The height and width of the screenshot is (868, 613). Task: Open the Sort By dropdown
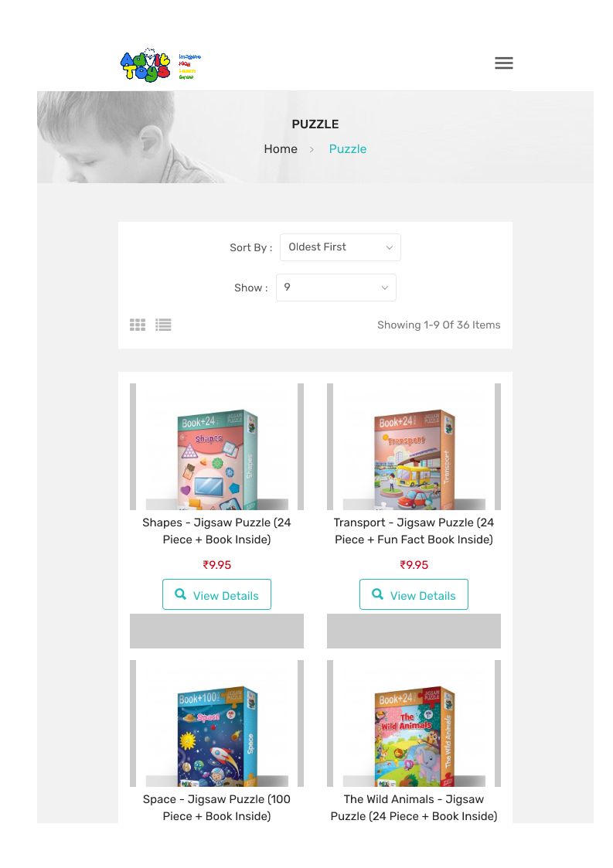click(340, 247)
